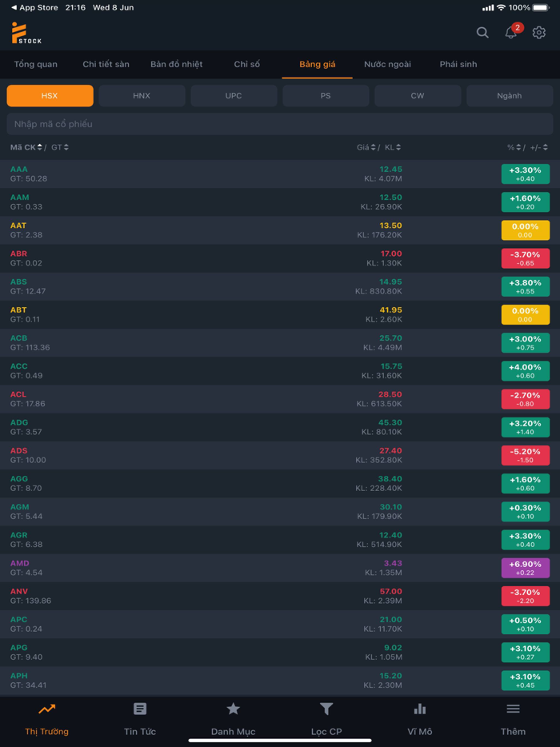Tap AAA green +3.30% badge
Viewport: 560px width, 747px height.
(x=526, y=174)
